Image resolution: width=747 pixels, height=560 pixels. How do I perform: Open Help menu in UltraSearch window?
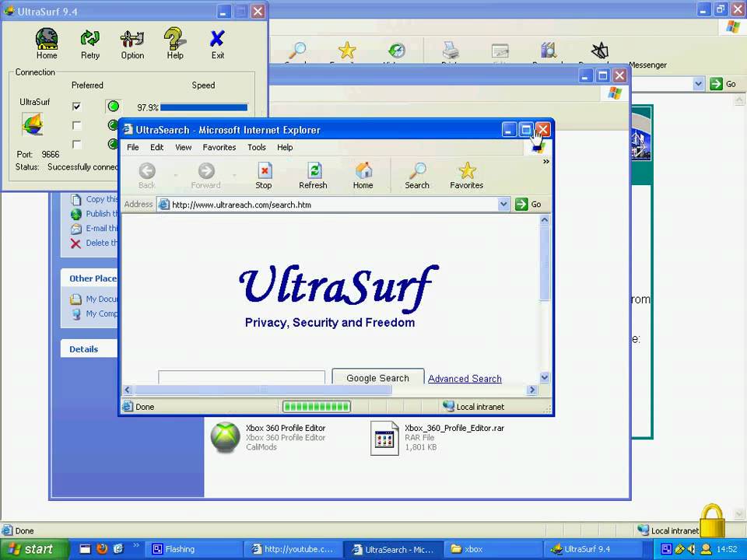pyautogui.click(x=285, y=148)
